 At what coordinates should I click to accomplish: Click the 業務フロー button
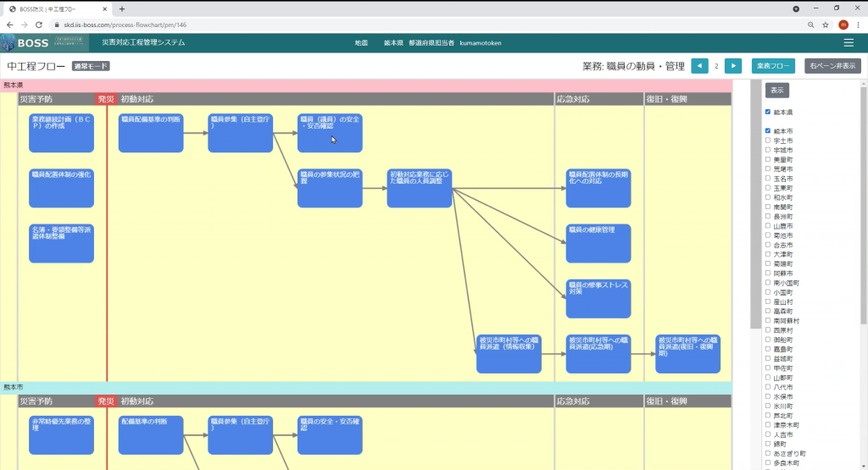click(773, 66)
